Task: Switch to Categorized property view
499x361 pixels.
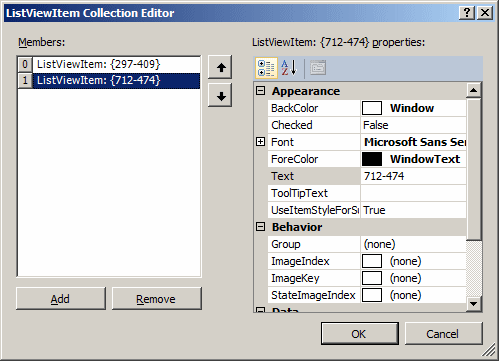Action: 266,68
